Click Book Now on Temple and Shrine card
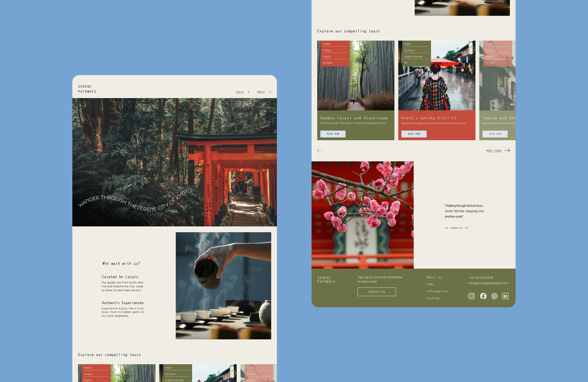 point(495,134)
